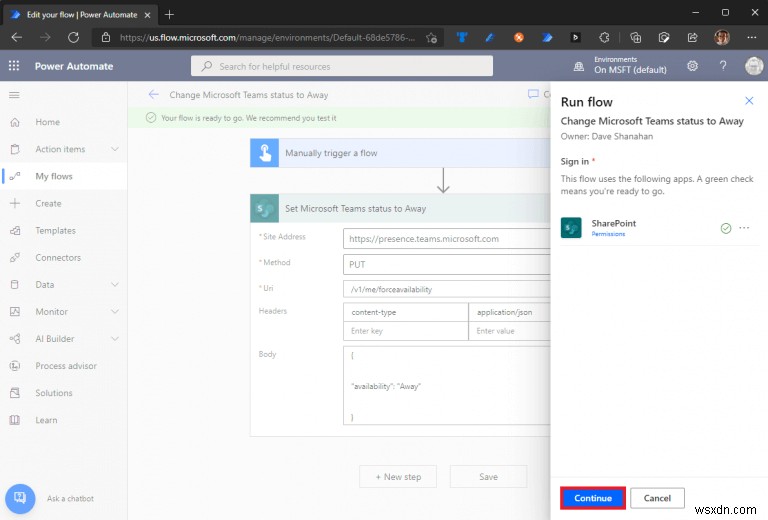Click Continue in Run flow panel

click(593, 498)
